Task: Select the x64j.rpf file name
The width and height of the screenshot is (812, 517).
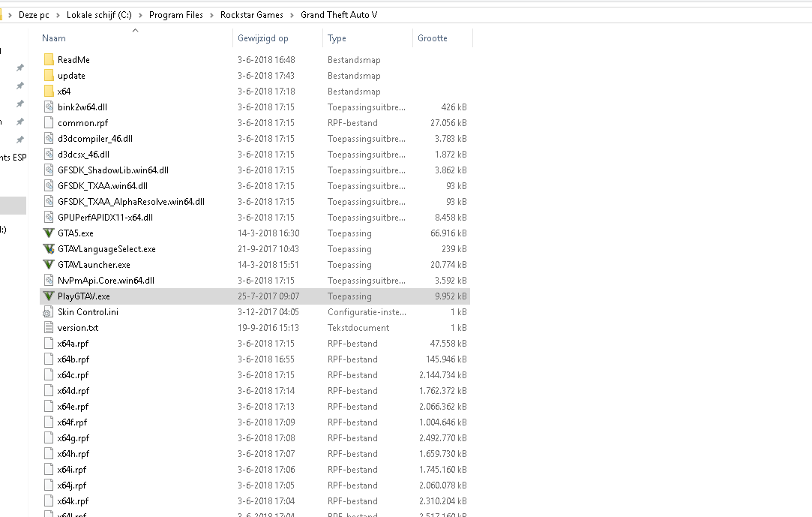Action: coord(72,485)
